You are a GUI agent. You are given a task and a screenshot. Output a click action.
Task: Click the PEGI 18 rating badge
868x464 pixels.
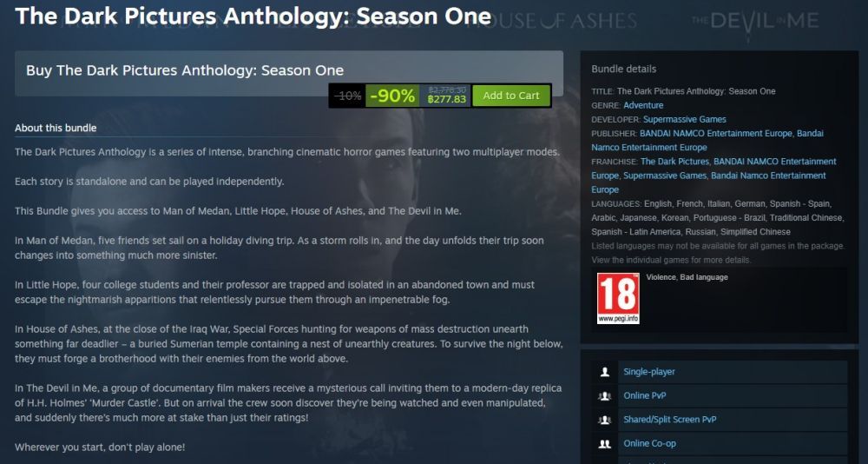click(618, 298)
